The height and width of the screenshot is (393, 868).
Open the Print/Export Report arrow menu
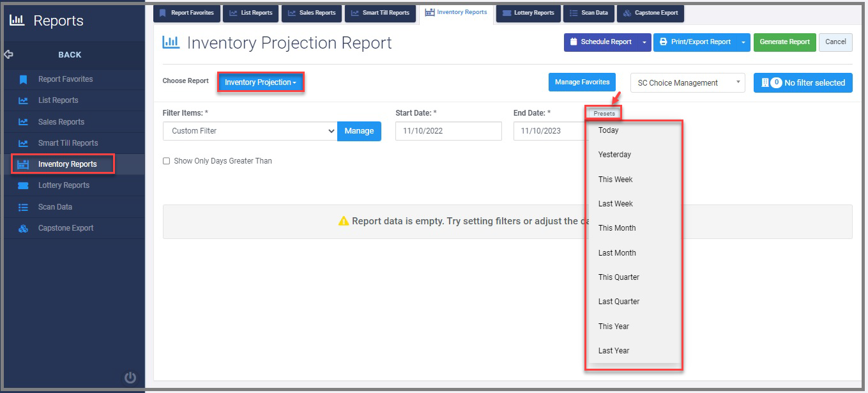coord(743,42)
